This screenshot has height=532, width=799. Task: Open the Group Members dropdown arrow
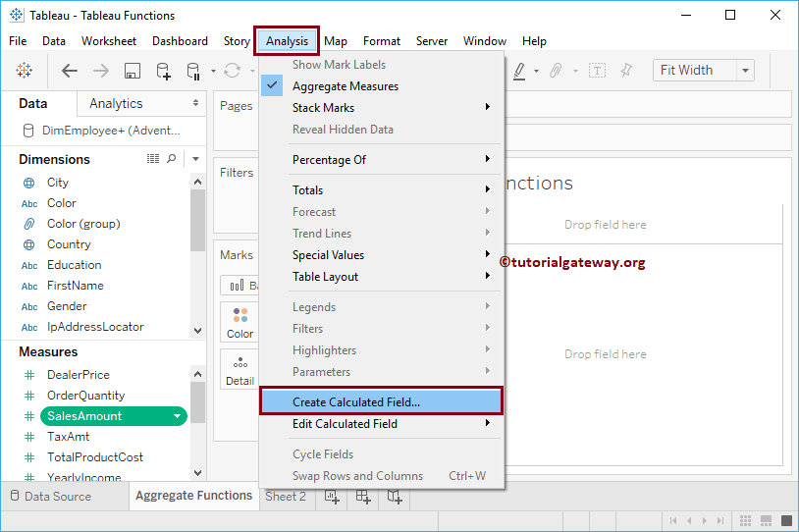(575, 72)
